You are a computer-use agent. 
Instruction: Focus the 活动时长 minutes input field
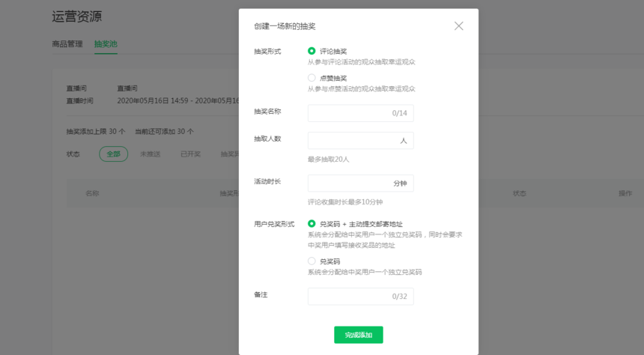(361, 183)
